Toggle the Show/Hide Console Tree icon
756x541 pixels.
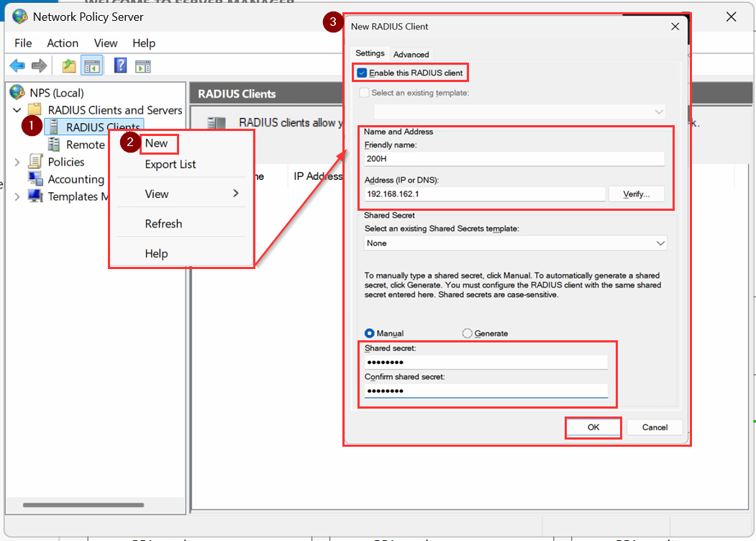[x=91, y=66]
